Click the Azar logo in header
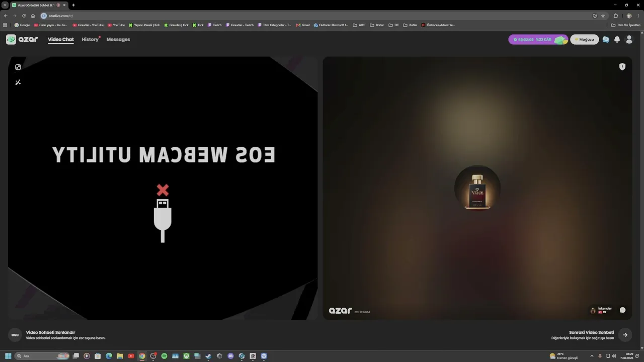The height and width of the screenshot is (362, 644). (x=22, y=39)
